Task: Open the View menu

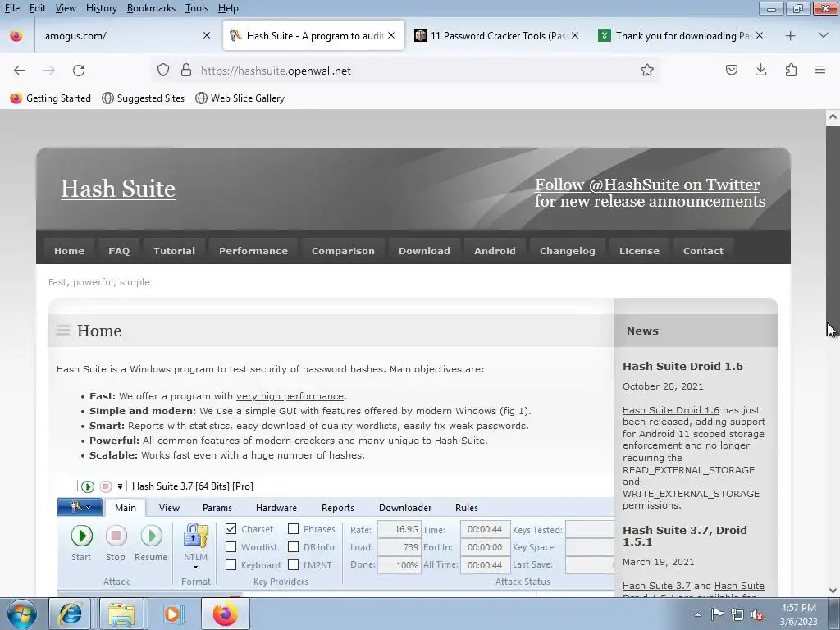Action: (66, 8)
